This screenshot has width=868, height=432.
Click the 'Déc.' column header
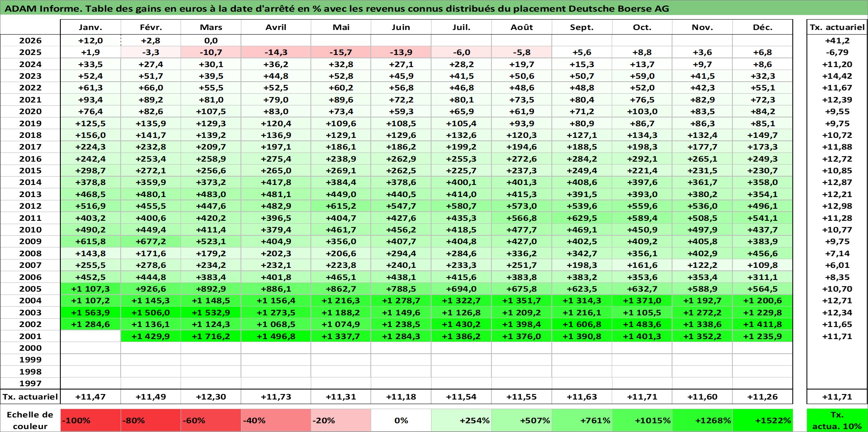coord(763,27)
